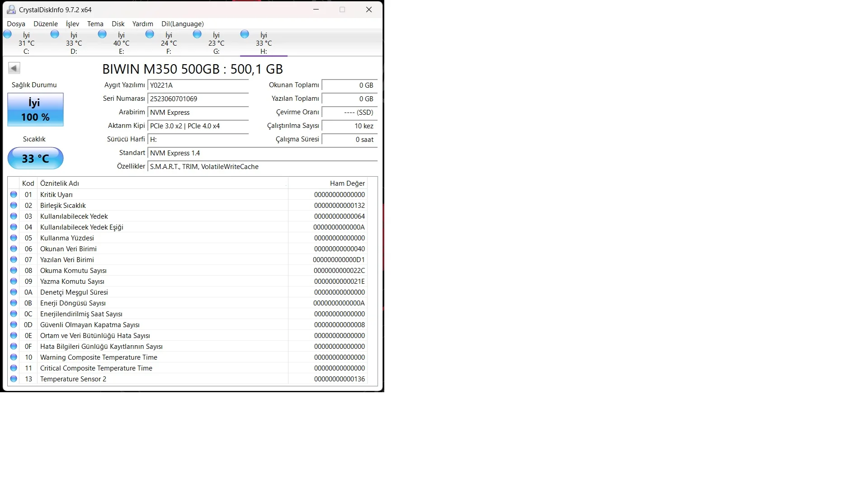
Task: Click status orb for Temperature Sensor 2 row
Action: pos(14,379)
